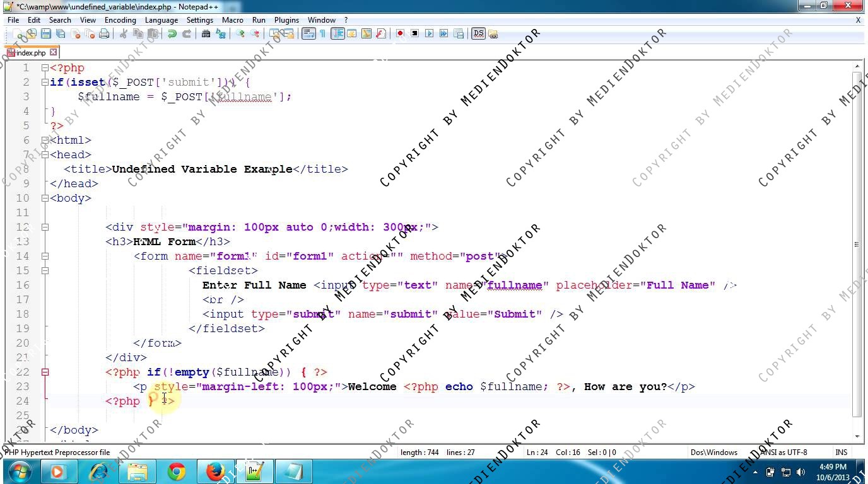Click the volume speaker tray icon
The width and height of the screenshot is (868, 484).
point(801,471)
